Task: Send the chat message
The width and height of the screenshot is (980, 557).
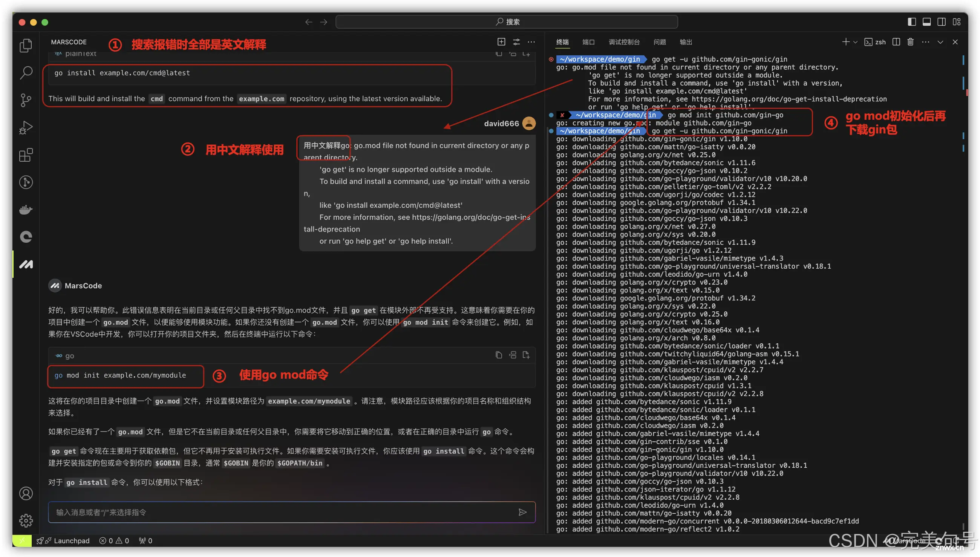Action: (522, 512)
